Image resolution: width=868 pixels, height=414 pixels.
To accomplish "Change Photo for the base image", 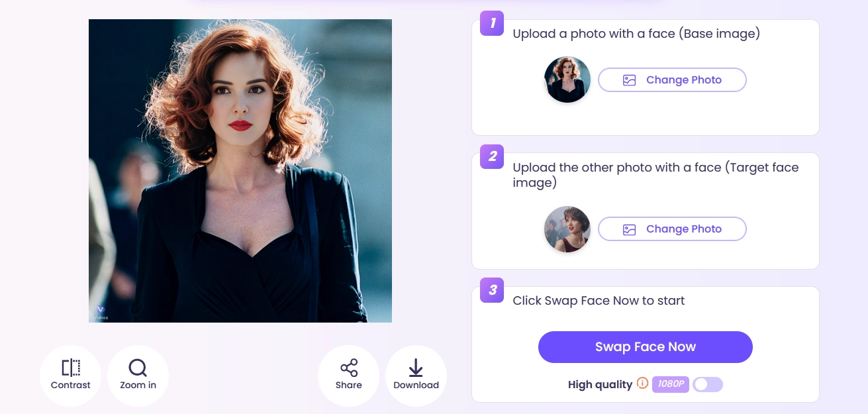I will pos(672,79).
